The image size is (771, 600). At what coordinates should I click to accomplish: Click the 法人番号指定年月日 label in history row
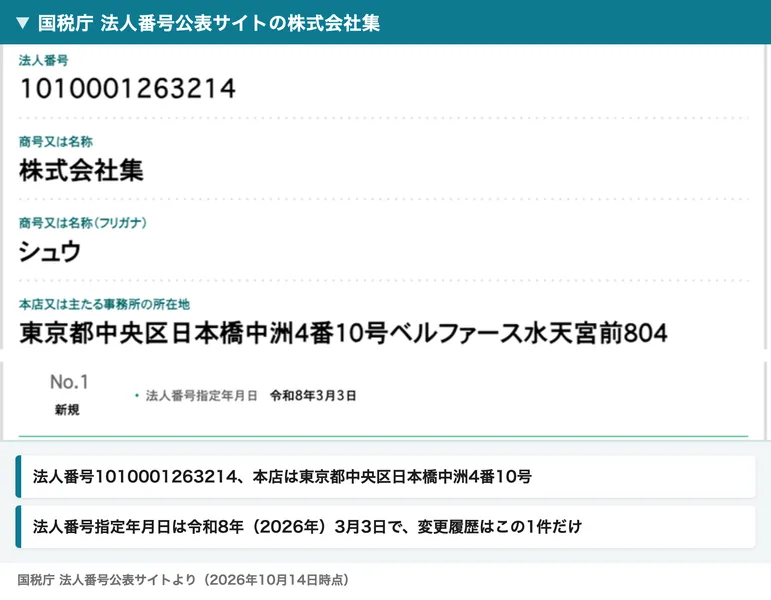(202, 396)
